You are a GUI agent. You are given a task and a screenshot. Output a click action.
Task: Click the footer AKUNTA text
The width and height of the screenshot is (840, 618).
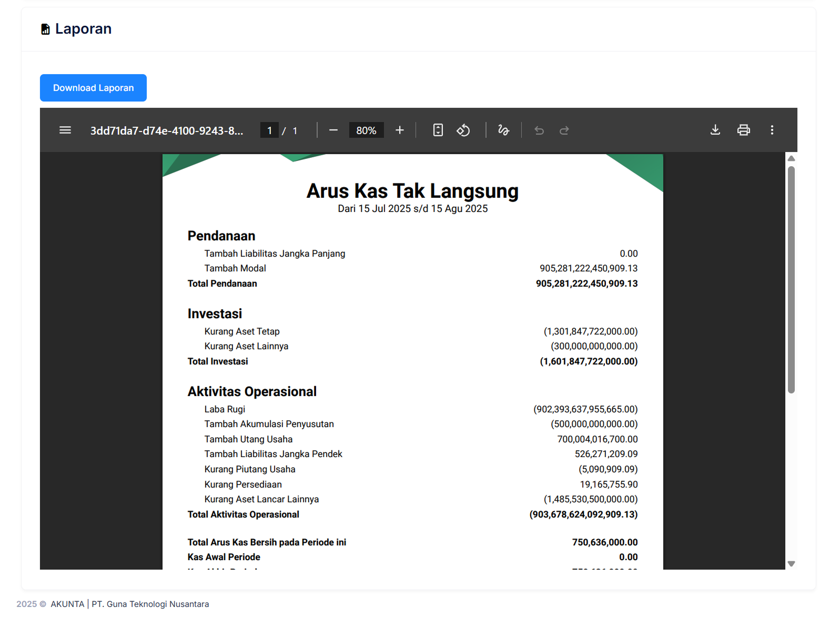(x=67, y=604)
